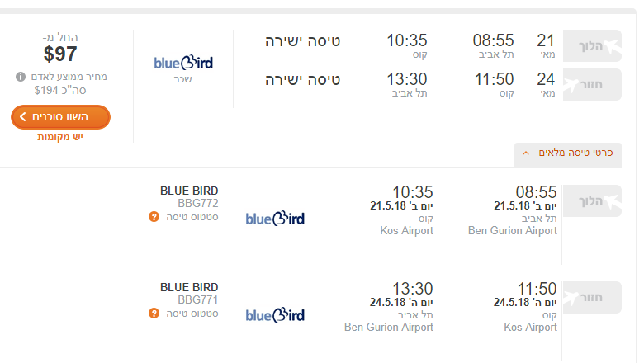The image size is (644, 363).
Task: Click the outbound airplane badge in summary
Action: (x=592, y=45)
